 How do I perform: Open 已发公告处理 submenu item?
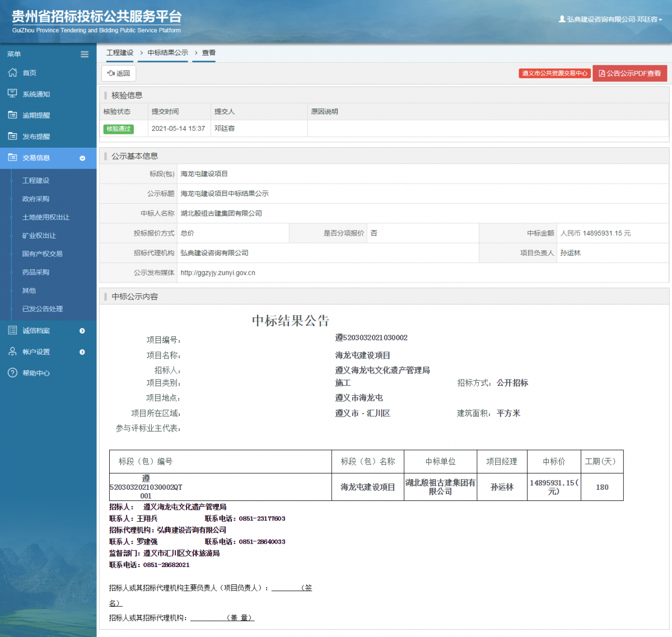click(43, 309)
